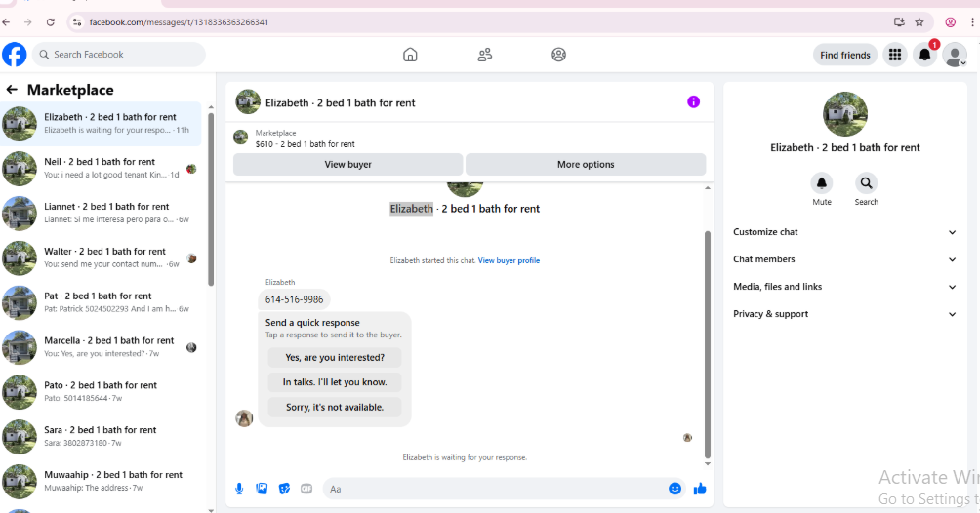Expand Media, files and links section

point(845,287)
